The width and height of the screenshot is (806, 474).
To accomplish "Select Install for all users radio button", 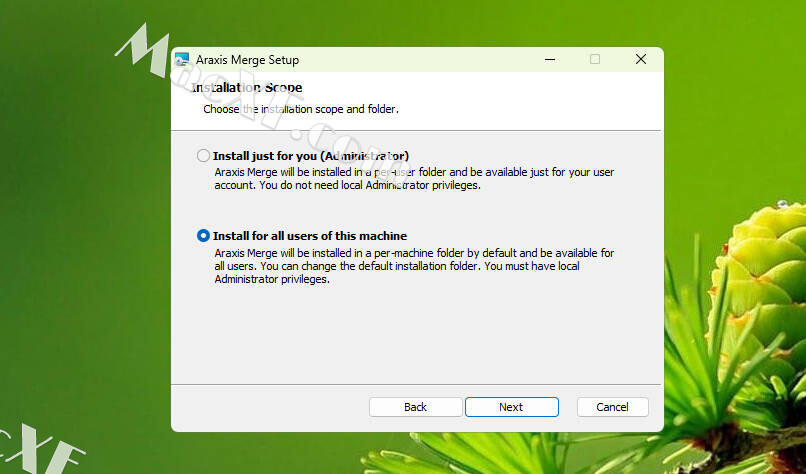I will pos(203,235).
